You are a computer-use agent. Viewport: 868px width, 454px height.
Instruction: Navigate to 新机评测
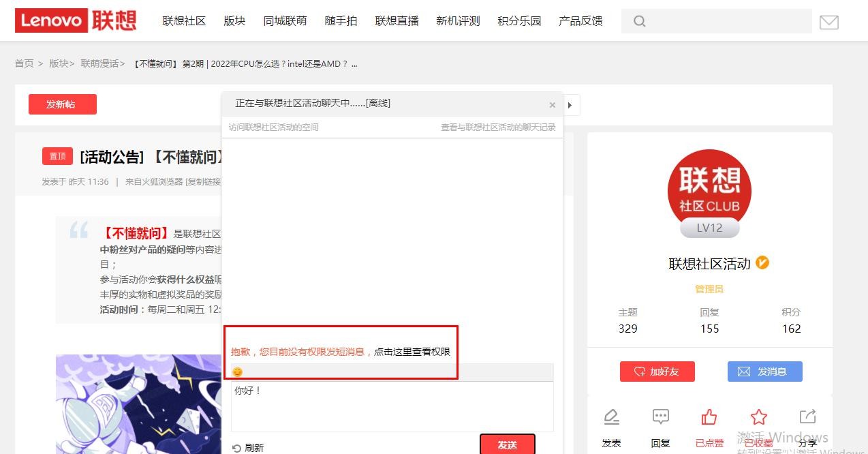tap(458, 21)
